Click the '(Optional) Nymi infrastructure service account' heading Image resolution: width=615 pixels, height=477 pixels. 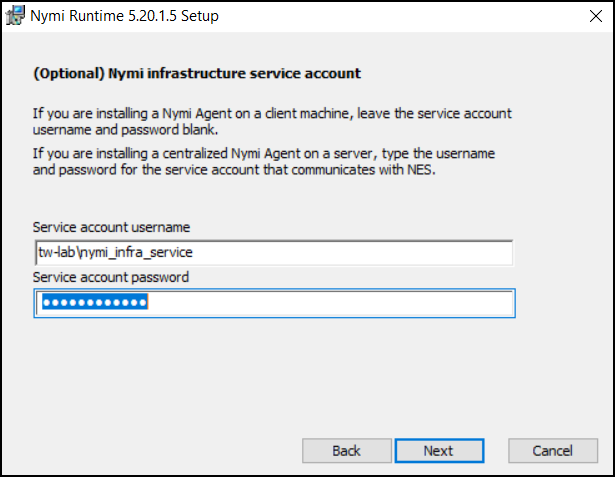point(196,74)
